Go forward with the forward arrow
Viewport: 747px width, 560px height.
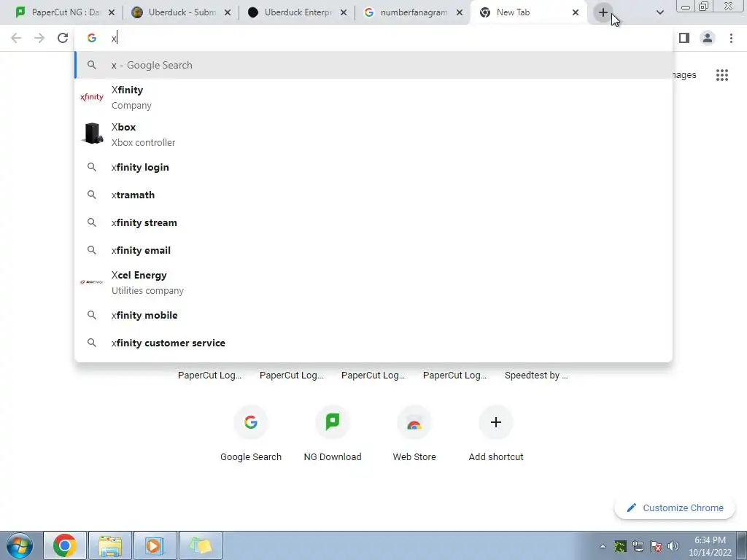(x=39, y=38)
